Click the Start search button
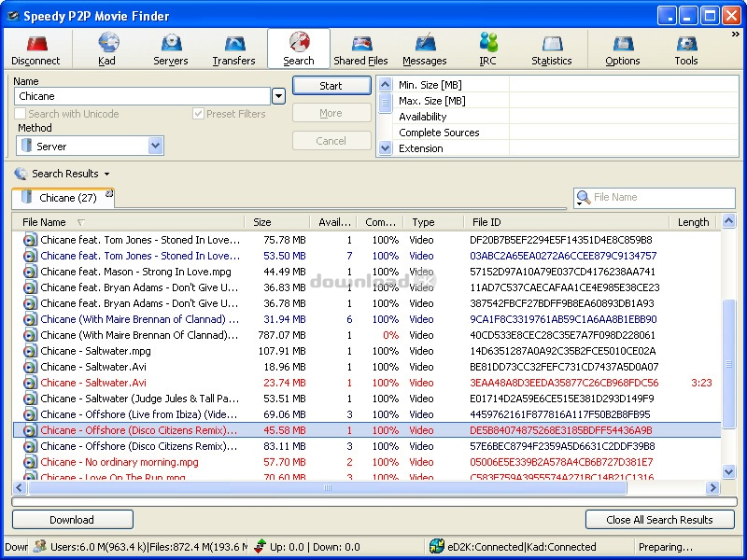 [331, 86]
